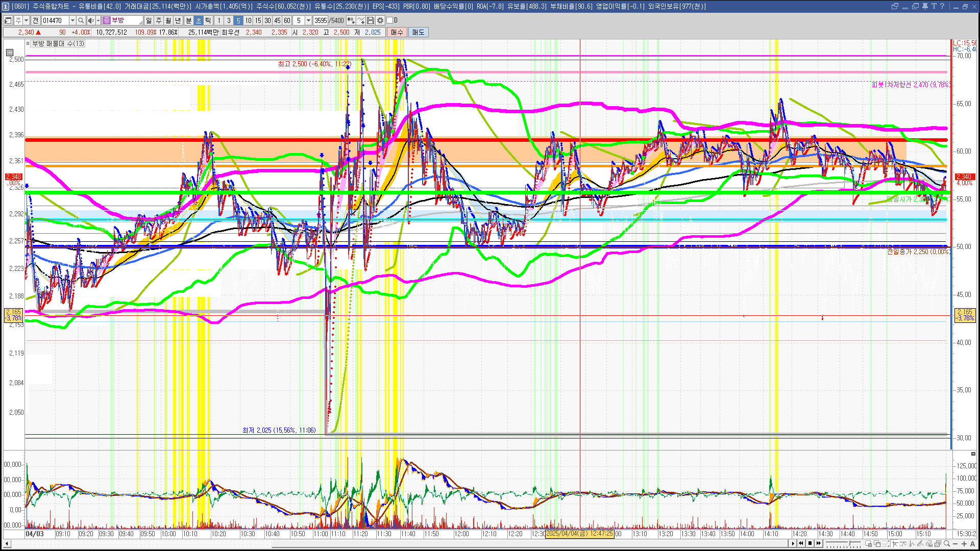Select the 초 (seconds) period toggle

click(x=199, y=20)
